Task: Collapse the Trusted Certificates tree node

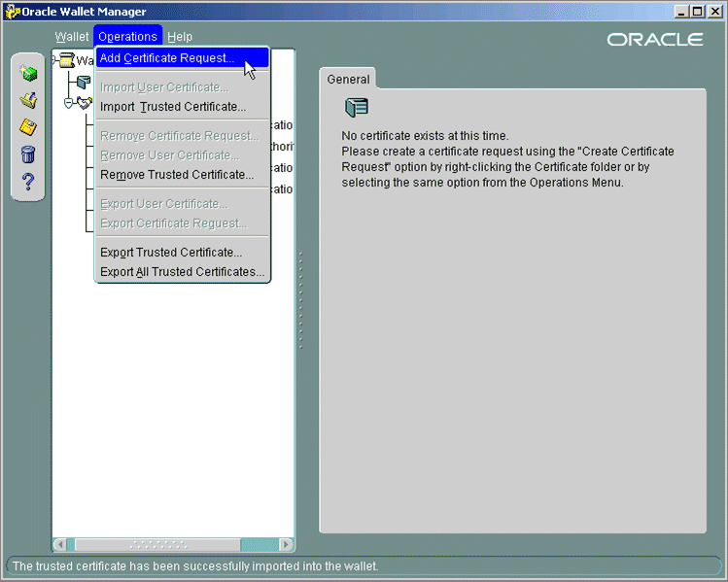Action: (x=68, y=103)
